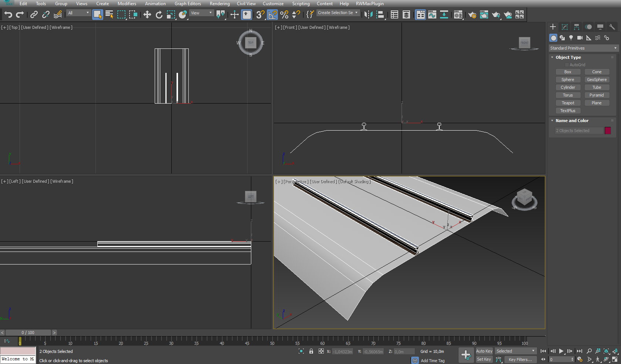Click the Undo arrow in the toolbar
621x364 pixels.
click(8, 14)
